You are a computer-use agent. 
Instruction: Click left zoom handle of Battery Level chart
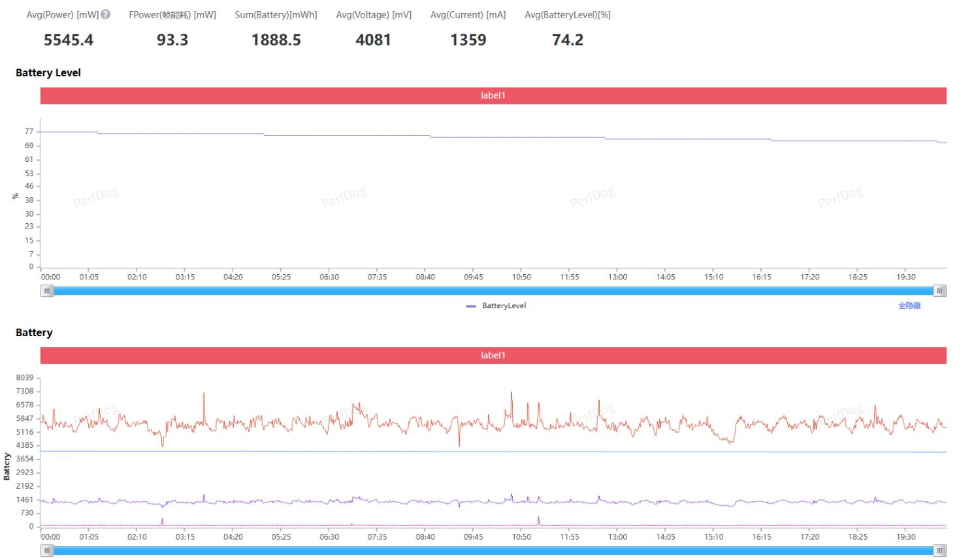(47, 291)
